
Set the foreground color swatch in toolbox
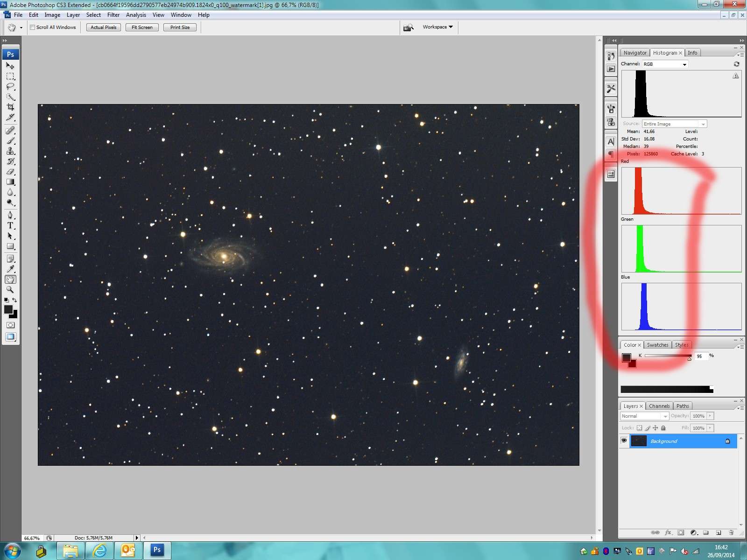[8, 309]
